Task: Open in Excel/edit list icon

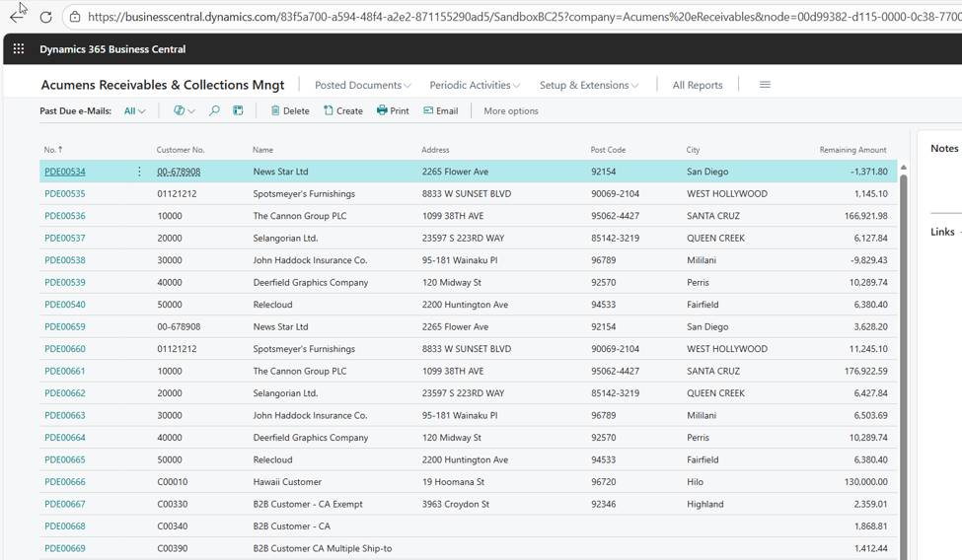Action: click(x=238, y=110)
